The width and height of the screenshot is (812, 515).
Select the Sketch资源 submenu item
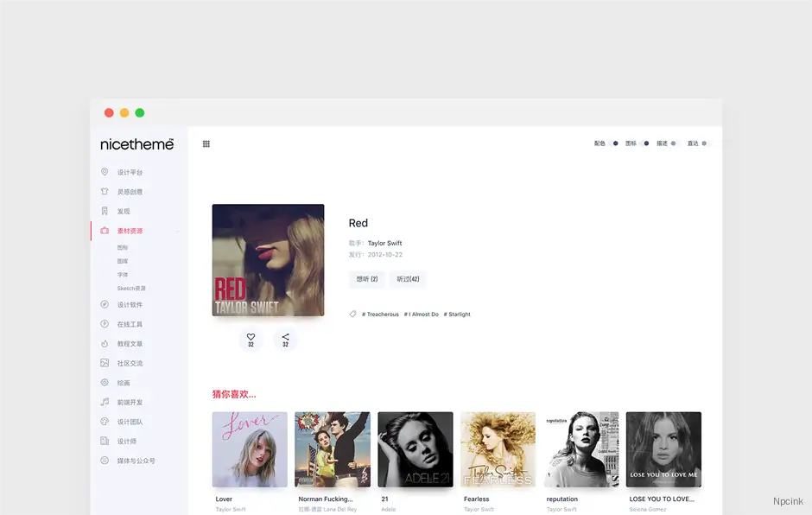click(x=131, y=288)
